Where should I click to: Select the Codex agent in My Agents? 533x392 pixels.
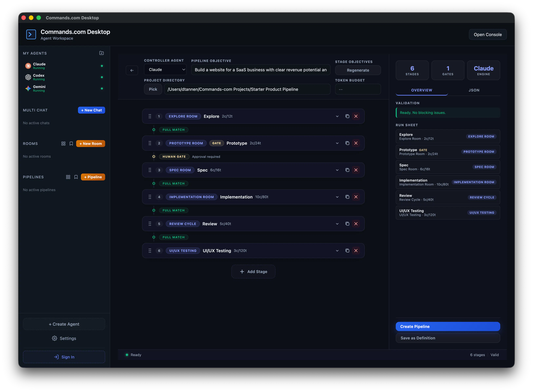pos(64,77)
